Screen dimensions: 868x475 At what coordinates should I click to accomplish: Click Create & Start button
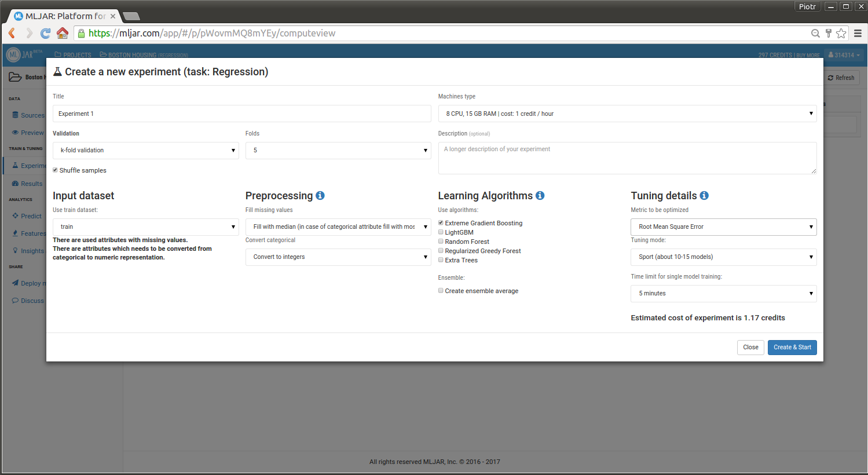pos(792,348)
